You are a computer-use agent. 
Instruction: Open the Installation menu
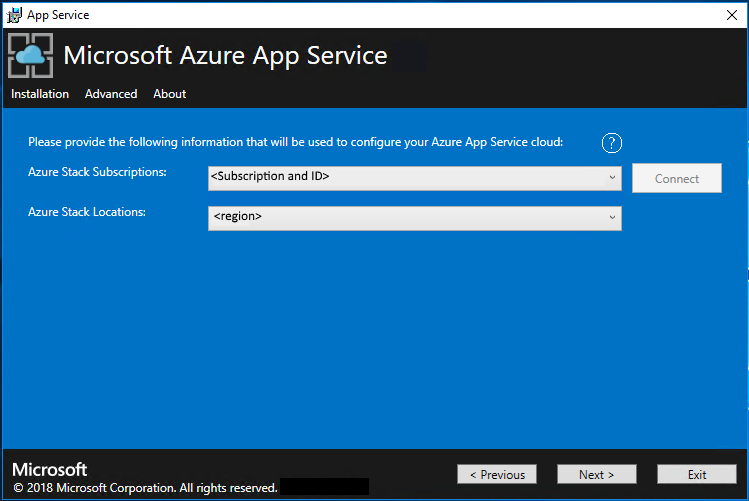click(40, 94)
